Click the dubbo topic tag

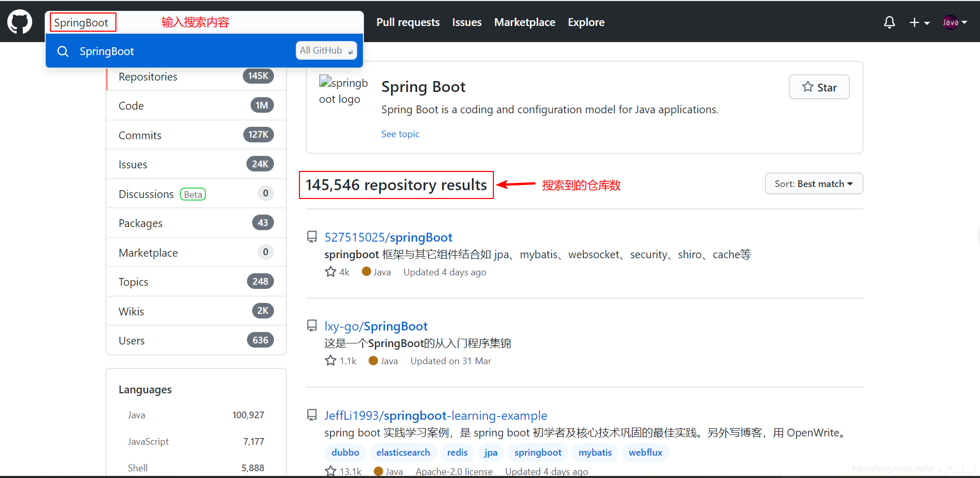[x=345, y=453]
